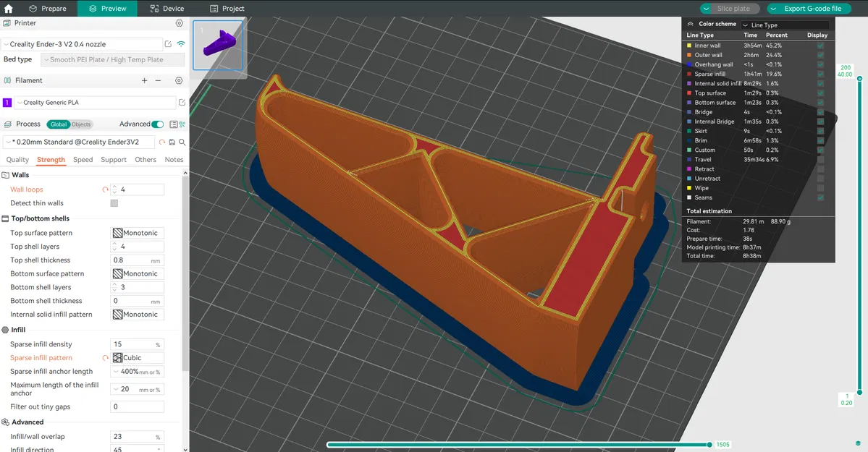Open the Bottom surface pattern dropdown
The width and height of the screenshot is (868, 452).
coord(138,274)
